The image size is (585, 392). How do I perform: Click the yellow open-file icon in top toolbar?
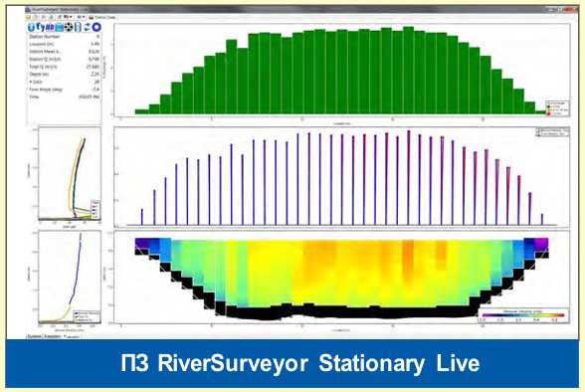coord(28,17)
